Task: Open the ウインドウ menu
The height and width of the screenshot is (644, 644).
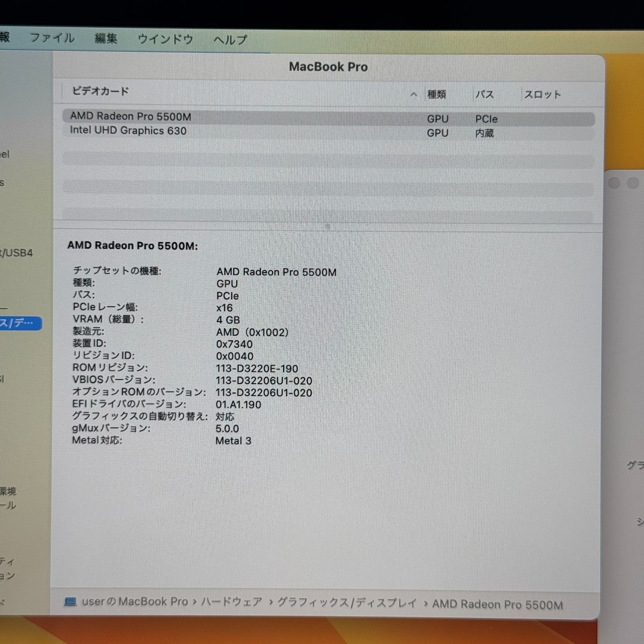Action: pyautogui.click(x=165, y=39)
